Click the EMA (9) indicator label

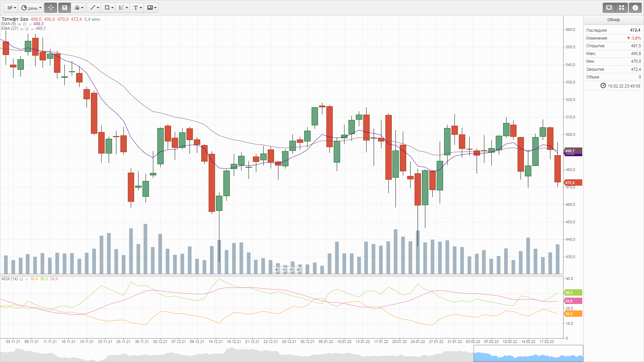8,24
